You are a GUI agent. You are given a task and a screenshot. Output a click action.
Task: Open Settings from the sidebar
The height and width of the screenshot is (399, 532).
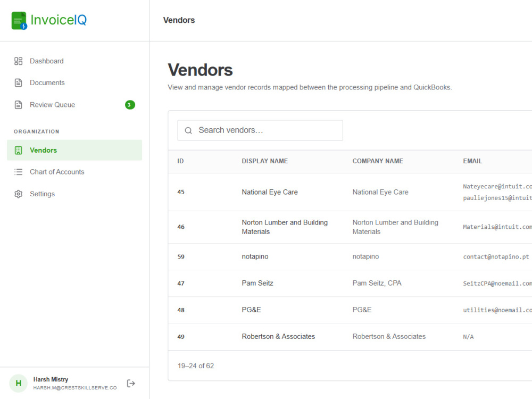click(74, 194)
